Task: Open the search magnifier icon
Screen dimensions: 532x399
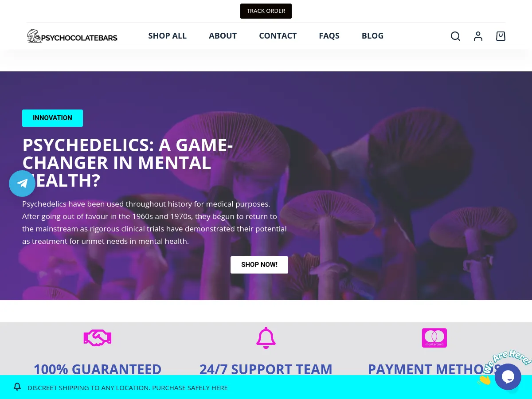Action: (x=455, y=36)
